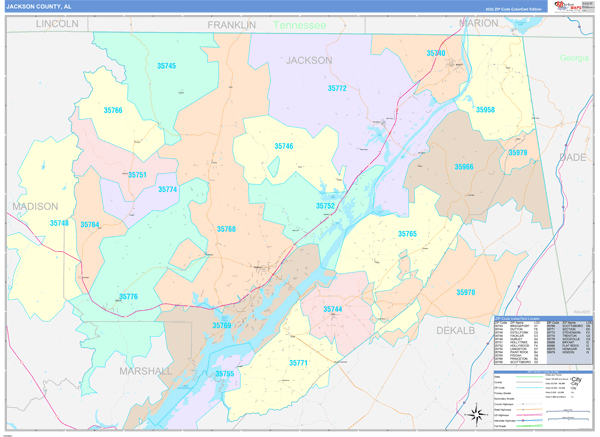Click the Georgia state label
The image size is (600, 437).
[x=574, y=58]
